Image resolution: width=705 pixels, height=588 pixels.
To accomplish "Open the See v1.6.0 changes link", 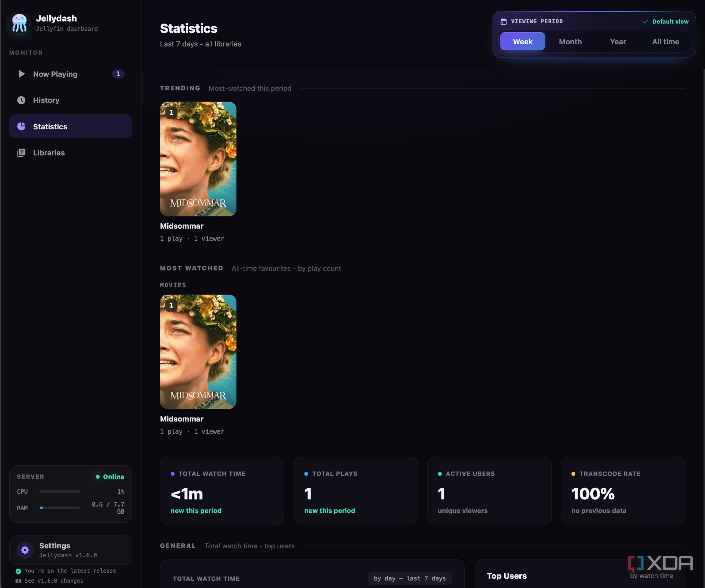I will (54, 581).
